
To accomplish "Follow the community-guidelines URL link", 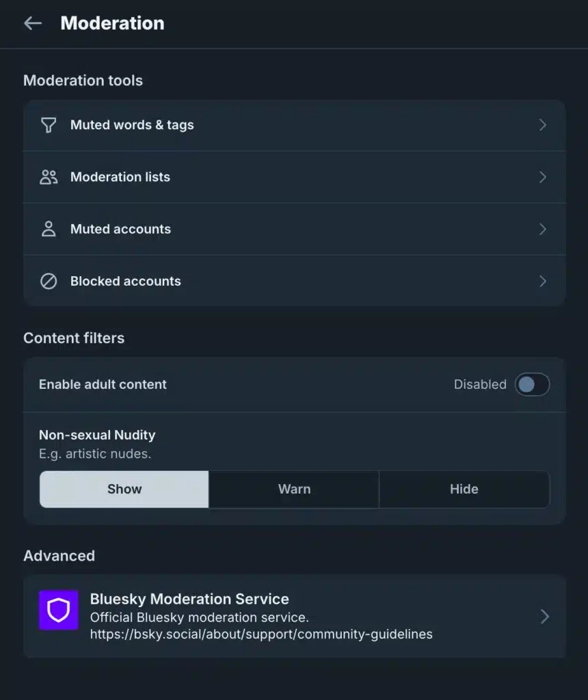I will (x=261, y=634).
